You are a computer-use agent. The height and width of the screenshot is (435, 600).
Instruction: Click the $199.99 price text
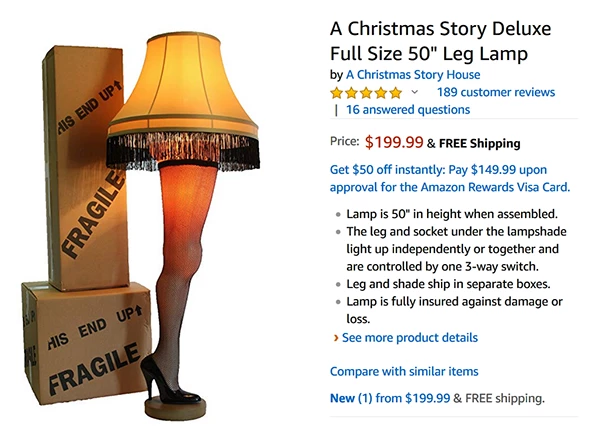click(x=394, y=142)
